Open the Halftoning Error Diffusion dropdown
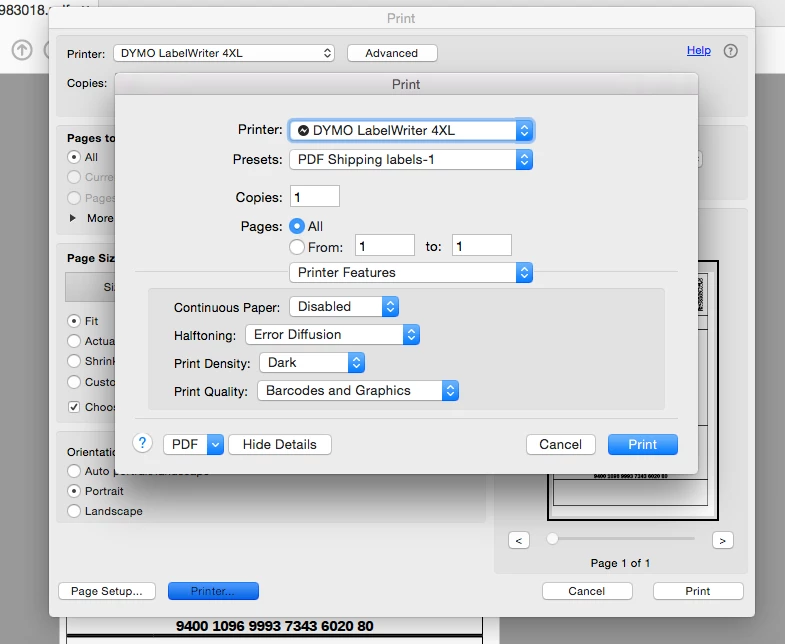The width and height of the screenshot is (785, 644). coord(332,335)
